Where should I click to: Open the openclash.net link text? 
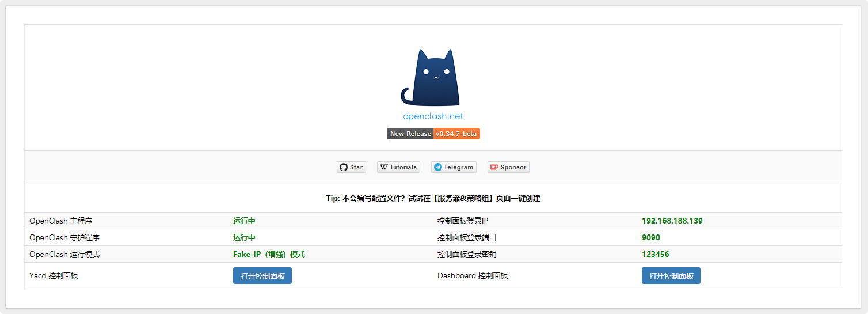tap(433, 116)
